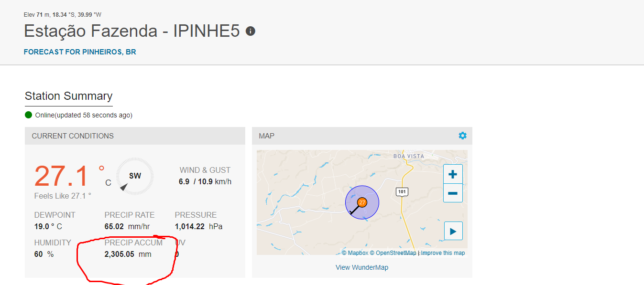Click the SW wind direction compass

(135, 176)
